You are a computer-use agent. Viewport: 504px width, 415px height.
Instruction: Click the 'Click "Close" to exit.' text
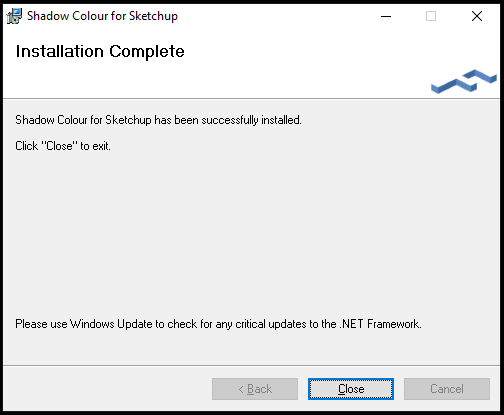(x=63, y=146)
